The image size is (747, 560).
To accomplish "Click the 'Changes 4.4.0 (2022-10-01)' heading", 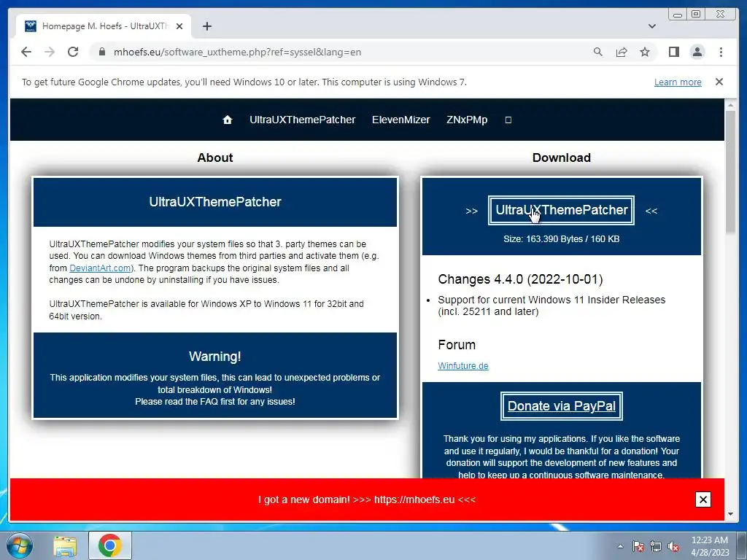I will pos(520,279).
